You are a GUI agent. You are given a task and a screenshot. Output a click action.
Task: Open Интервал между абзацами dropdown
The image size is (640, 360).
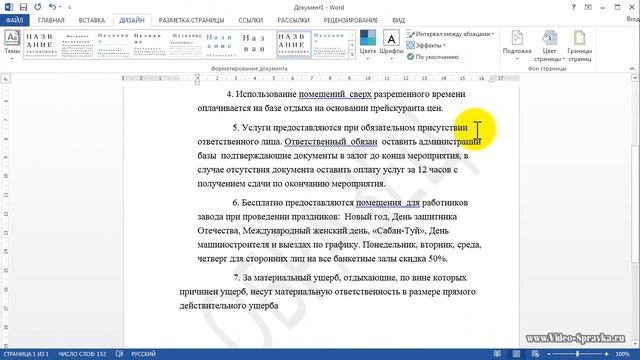coord(450,34)
